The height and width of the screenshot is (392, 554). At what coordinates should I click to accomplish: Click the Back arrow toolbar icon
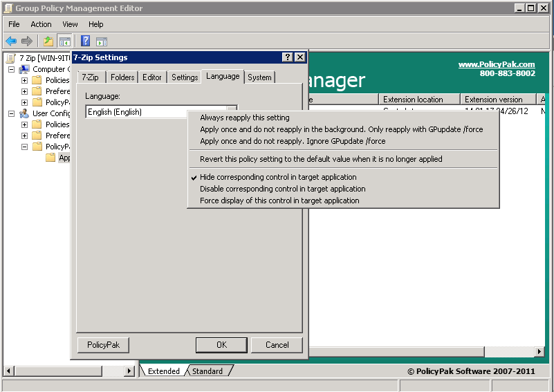coord(11,41)
